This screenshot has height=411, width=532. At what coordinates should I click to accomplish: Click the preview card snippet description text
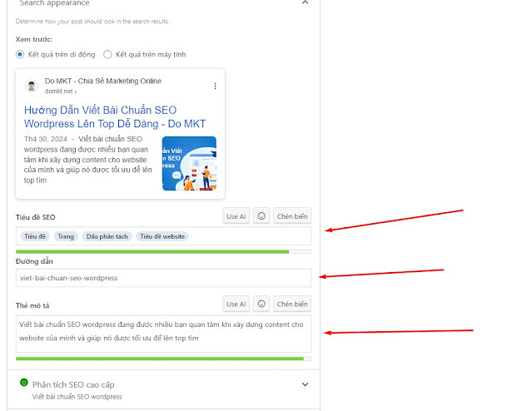coord(88,160)
